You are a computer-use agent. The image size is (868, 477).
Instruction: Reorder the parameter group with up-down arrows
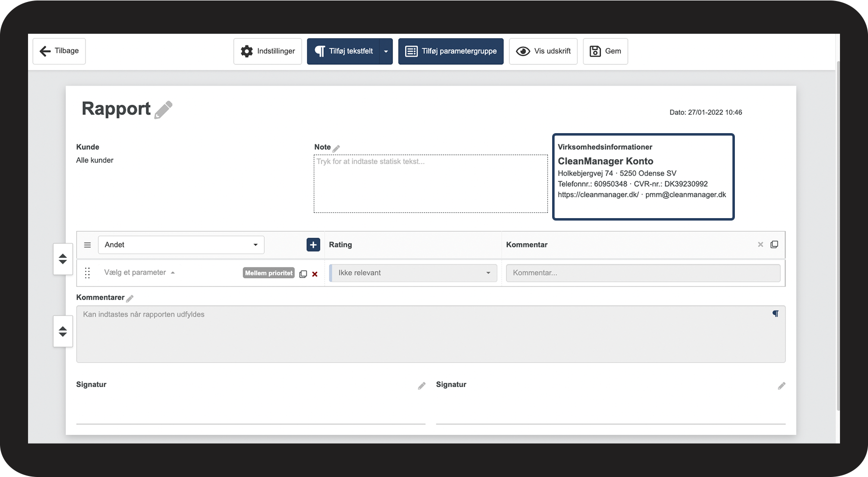pos(63,259)
